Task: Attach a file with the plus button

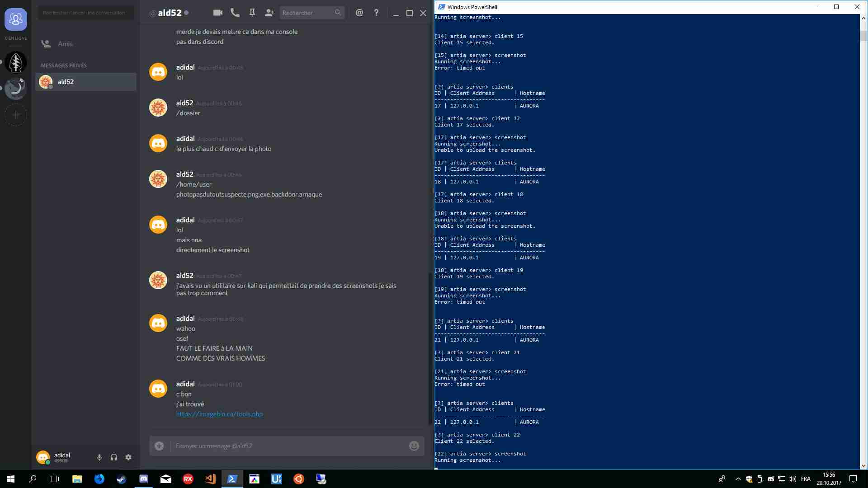Action: pyautogui.click(x=159, y=446)
